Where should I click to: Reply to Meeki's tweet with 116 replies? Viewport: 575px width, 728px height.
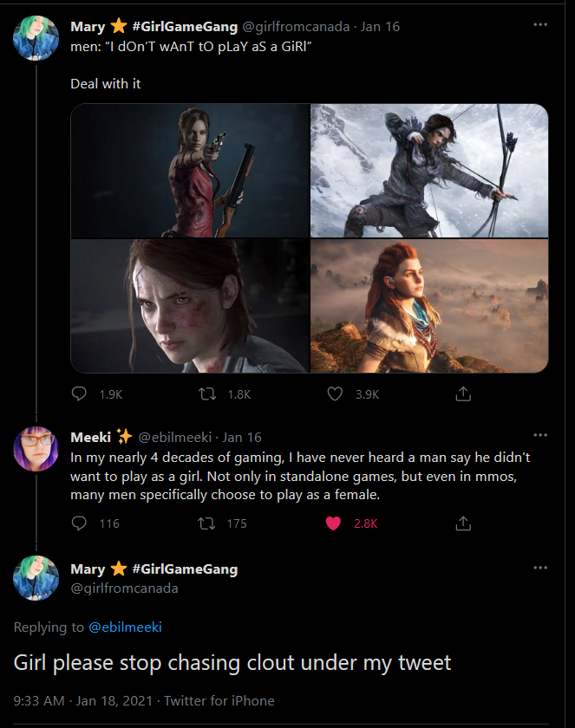pyautogui.click(x=79, y=523)
